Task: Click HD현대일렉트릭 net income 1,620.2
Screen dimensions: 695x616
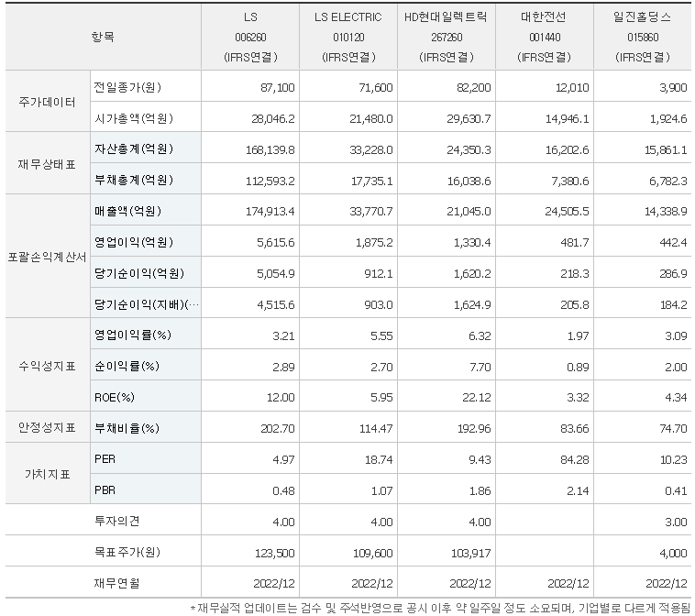Action: [472, 273]
